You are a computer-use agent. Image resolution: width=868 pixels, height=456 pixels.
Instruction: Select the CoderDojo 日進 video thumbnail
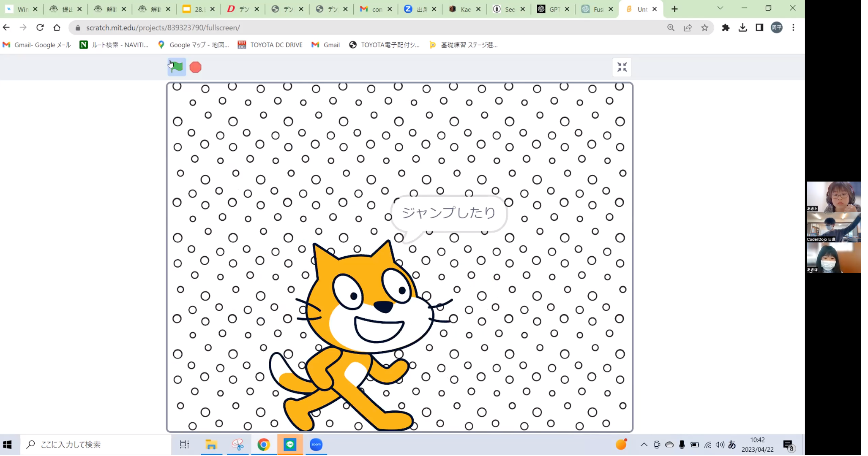click(x=833, y=227)
